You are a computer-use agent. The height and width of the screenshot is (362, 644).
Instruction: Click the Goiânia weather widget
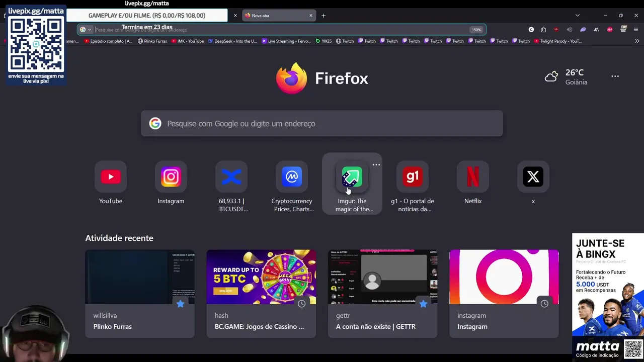click(x=566, y=77)
